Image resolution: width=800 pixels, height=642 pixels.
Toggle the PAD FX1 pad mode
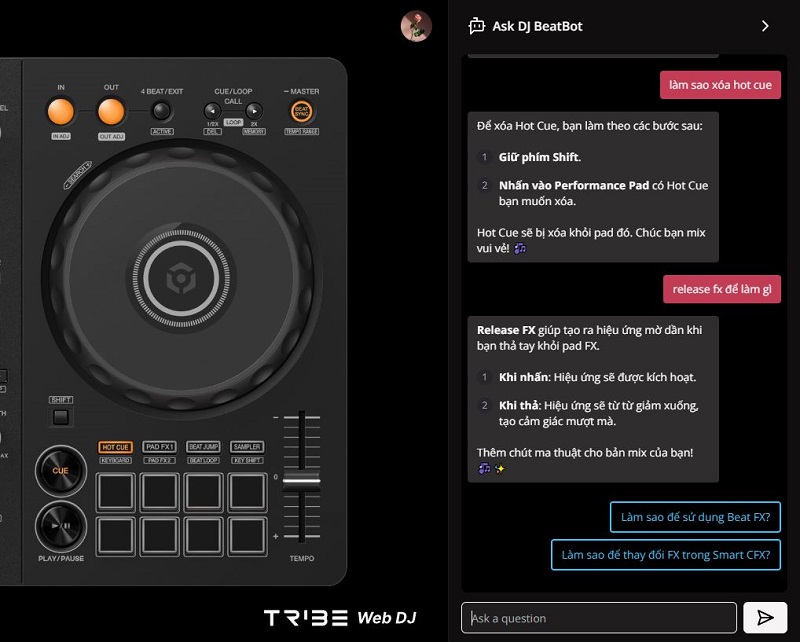pyautogui.click(x=160, y=447)
